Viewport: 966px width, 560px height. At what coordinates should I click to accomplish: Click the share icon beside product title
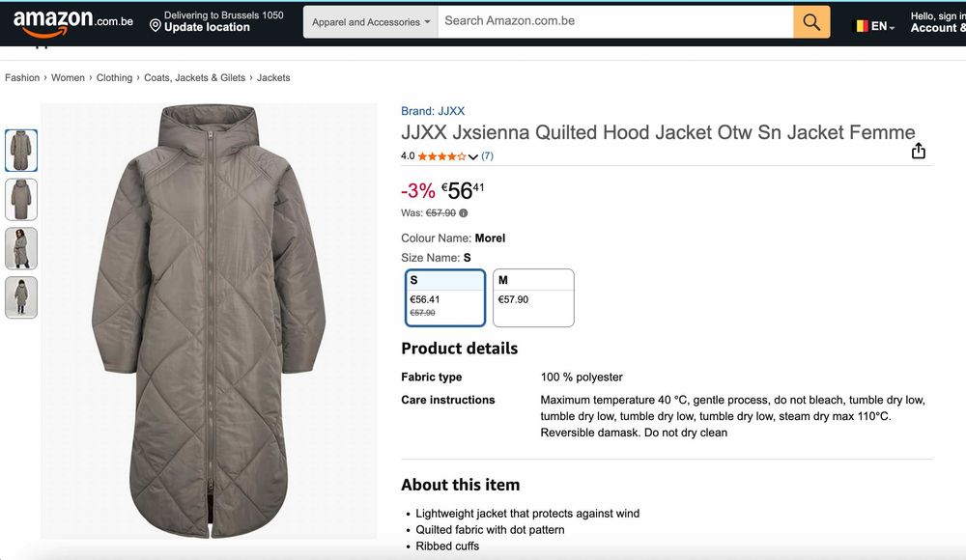tap(918, 151)
